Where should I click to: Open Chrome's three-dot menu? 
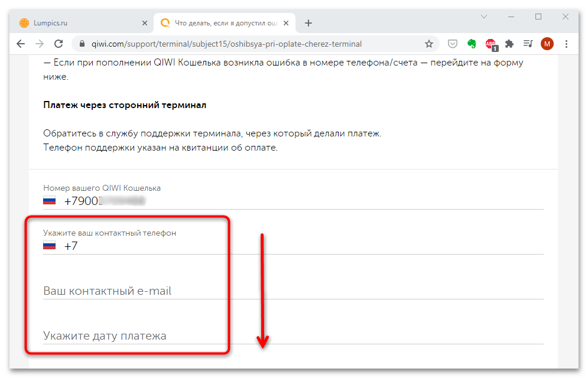point(567,44)
